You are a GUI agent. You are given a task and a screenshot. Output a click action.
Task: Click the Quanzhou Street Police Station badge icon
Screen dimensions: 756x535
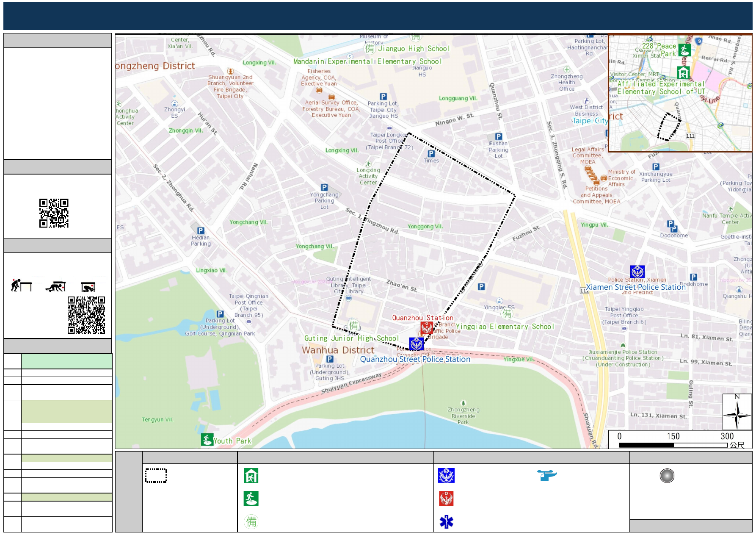[417, 344]
